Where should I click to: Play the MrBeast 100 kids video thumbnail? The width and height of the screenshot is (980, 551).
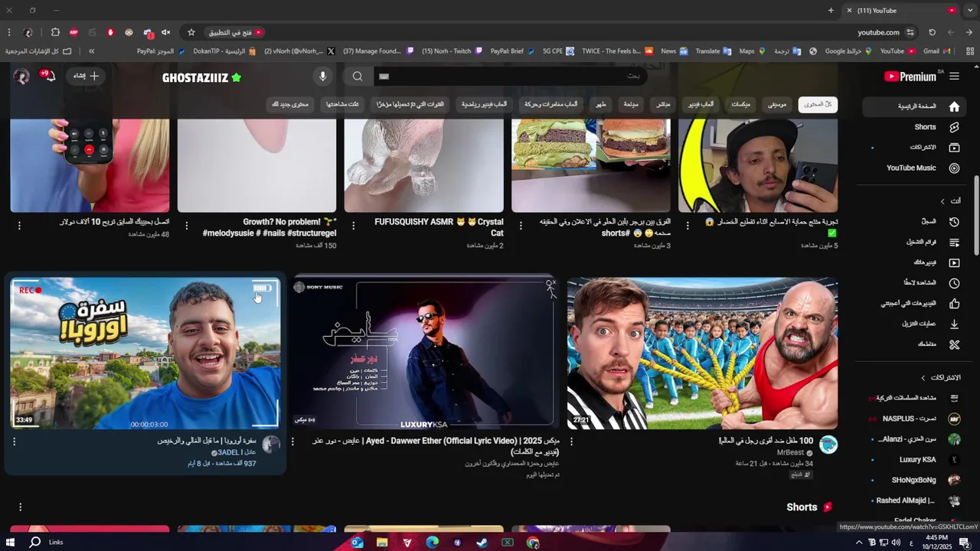tap(702, 354)
